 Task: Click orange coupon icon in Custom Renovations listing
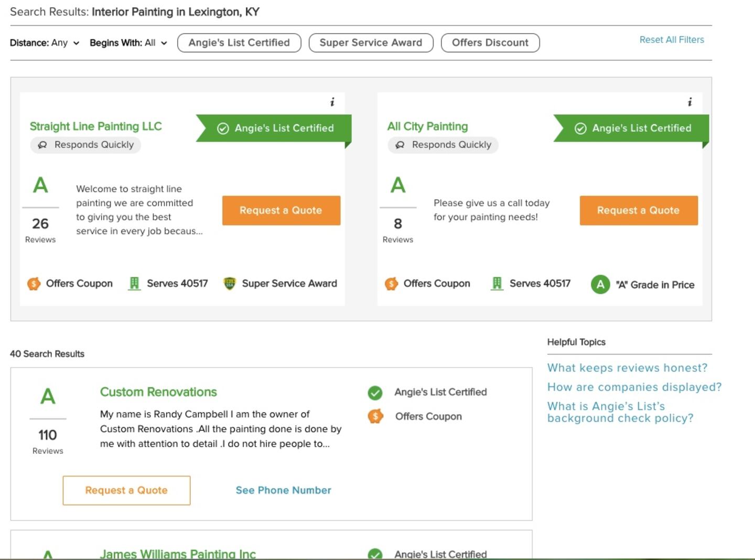point(375,416)
